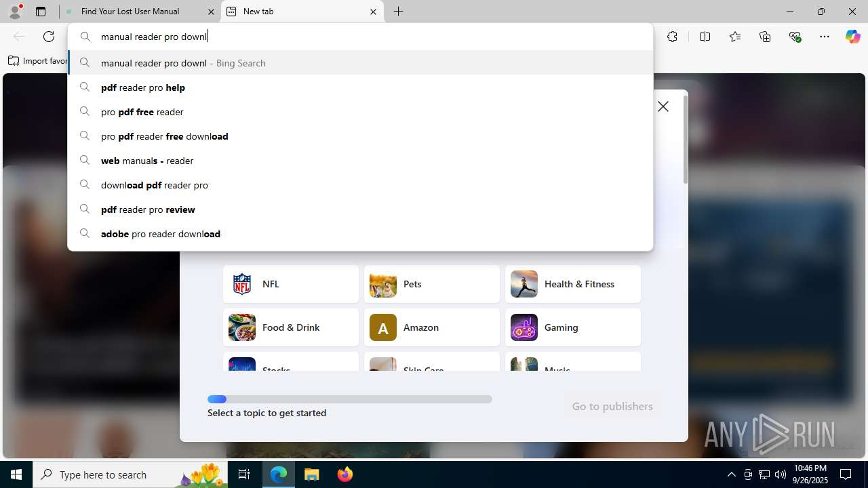Click the Go to publishers button
868x488 pixels.
612,406
